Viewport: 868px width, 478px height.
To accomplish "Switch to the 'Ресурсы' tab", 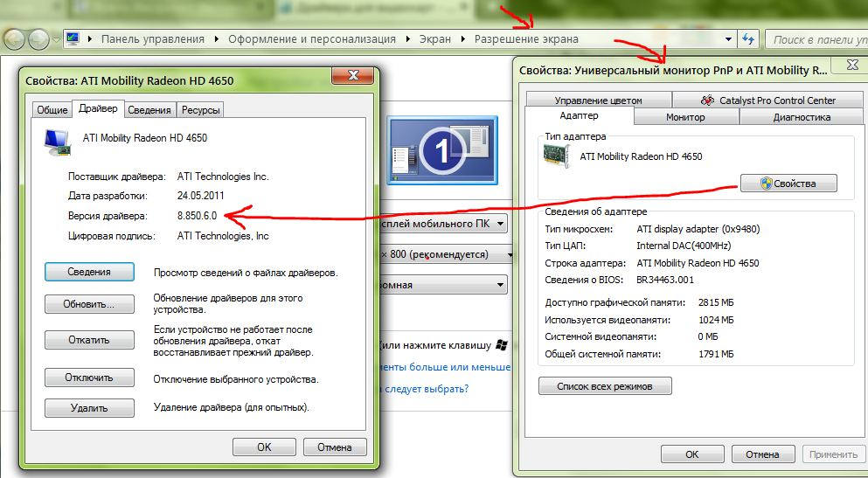I will [x=200, y=110].
